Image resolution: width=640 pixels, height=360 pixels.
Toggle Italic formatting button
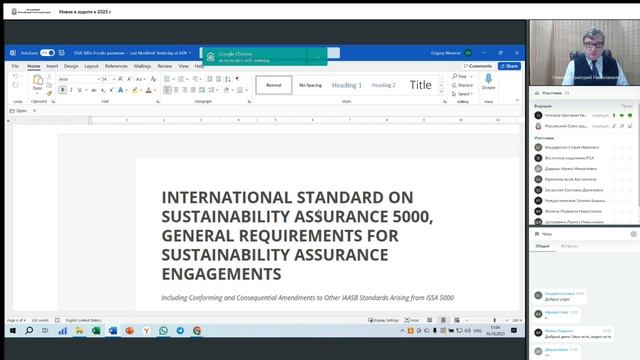(x=71, y=90)
